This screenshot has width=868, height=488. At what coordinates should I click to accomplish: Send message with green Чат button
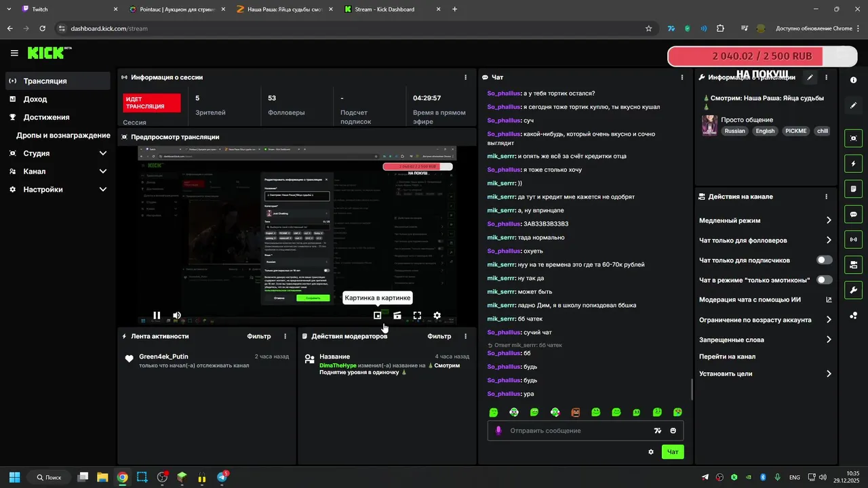coord(673,452)
